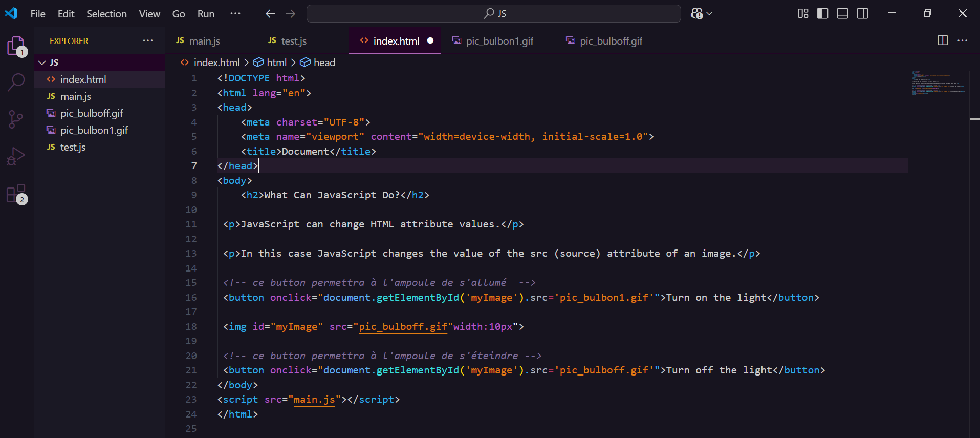This screenshot has height=438, width=980.
Task: Collapse the JS folder in Explorer
Action: tap(42, 62)
